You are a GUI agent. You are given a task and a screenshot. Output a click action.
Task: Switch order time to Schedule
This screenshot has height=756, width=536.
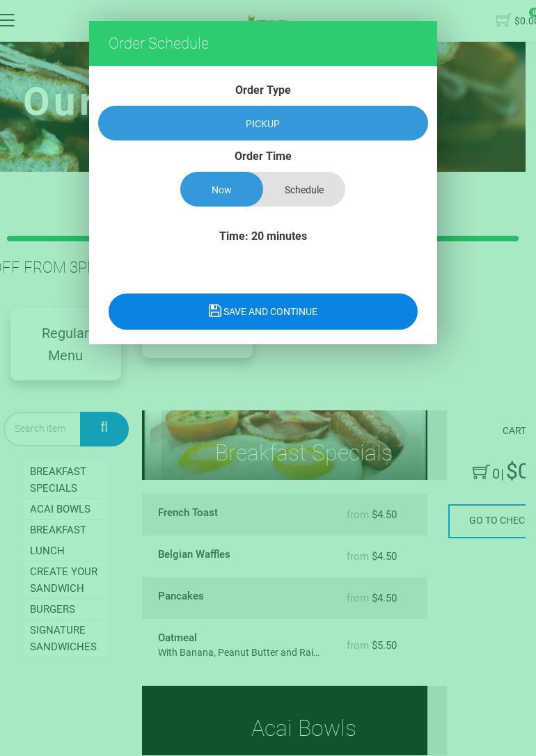[x=304, y=189]
